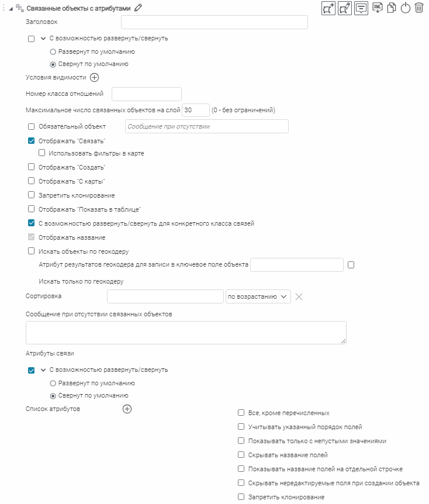Collapse chevron under Атрибуты связи
The image size is (429, 504).
pyautogui.click(x=43, y=370)
